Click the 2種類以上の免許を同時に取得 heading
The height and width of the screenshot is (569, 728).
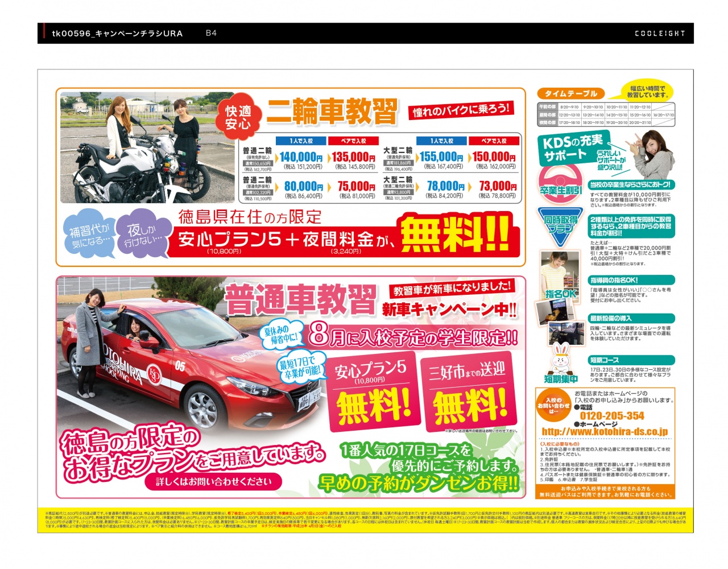pos(631,226)
